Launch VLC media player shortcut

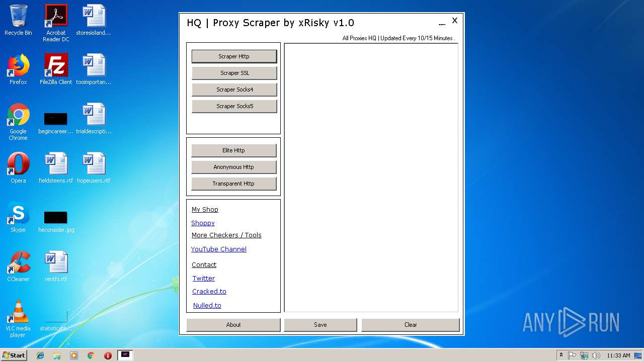click(18, 319)
